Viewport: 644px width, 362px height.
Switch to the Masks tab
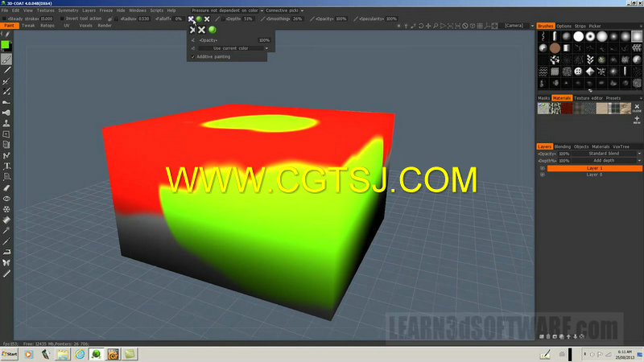544,98
